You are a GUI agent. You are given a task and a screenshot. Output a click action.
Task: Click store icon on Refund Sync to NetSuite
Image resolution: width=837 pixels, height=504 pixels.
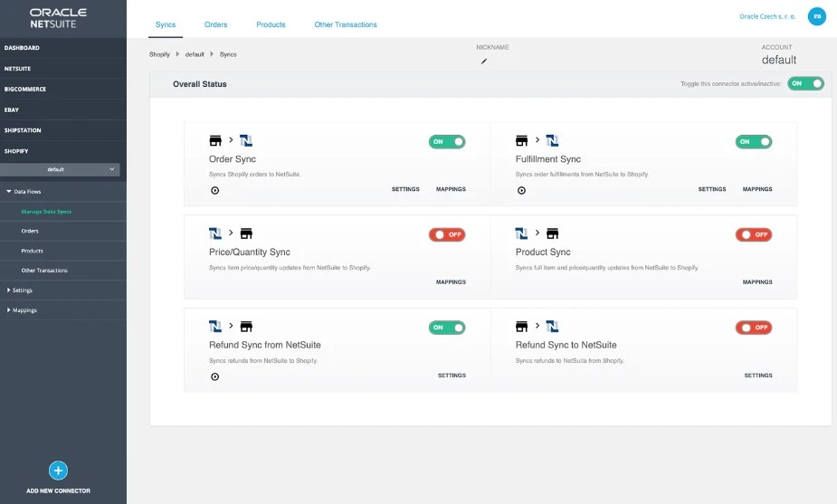[521, 327]
